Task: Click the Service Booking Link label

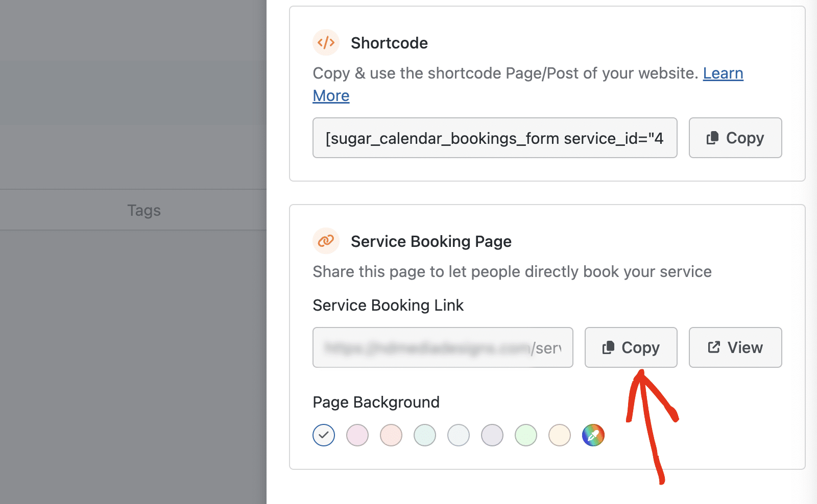Action: click(388, 305)
